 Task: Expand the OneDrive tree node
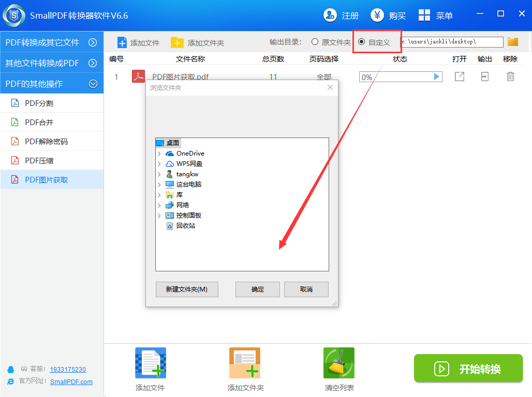coord(159,154)
